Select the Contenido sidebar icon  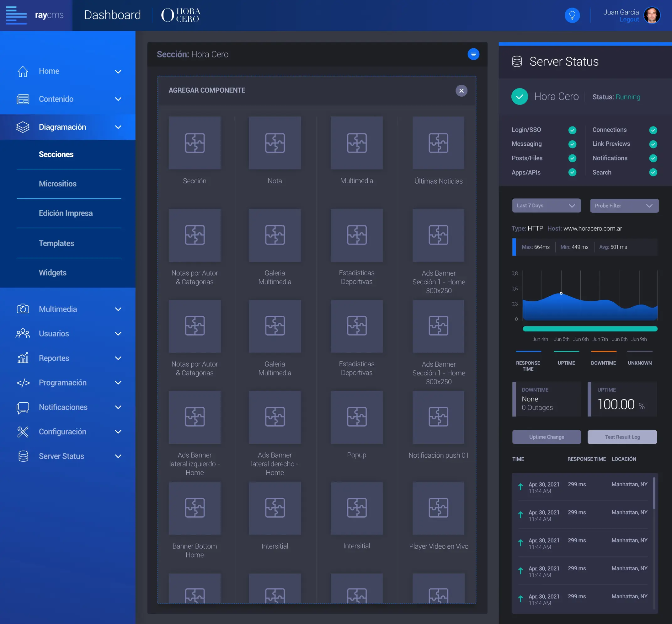point(23,99)
